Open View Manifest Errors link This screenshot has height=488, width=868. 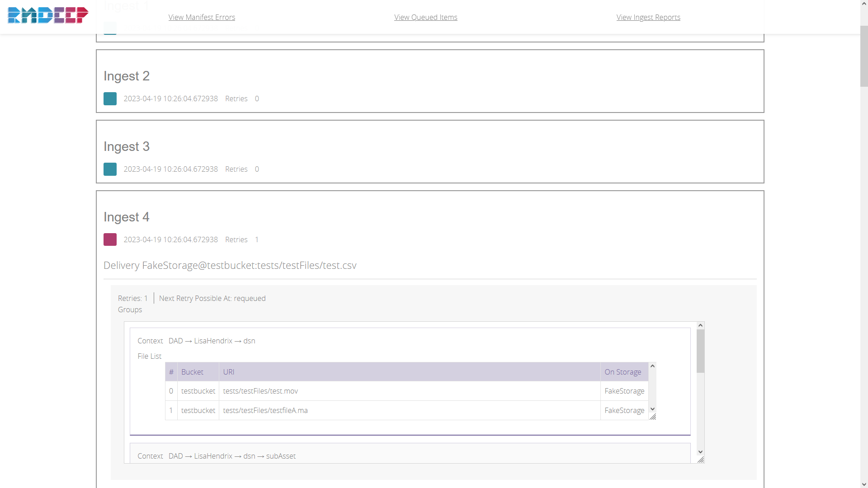(202, 17)
